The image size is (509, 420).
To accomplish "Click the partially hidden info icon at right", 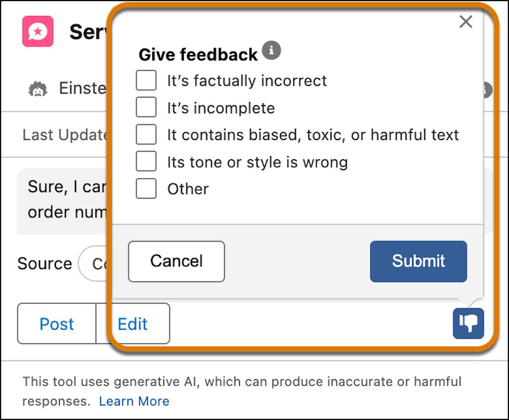I will (487, 90).
